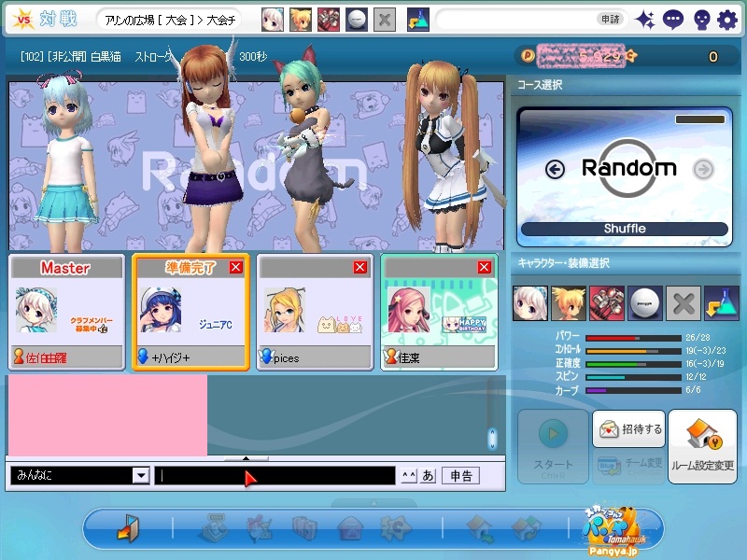Click the chat log scrollbar handle
Image resolution: width=747 pixels, height=560 pixels.
(x=493, y=439)
